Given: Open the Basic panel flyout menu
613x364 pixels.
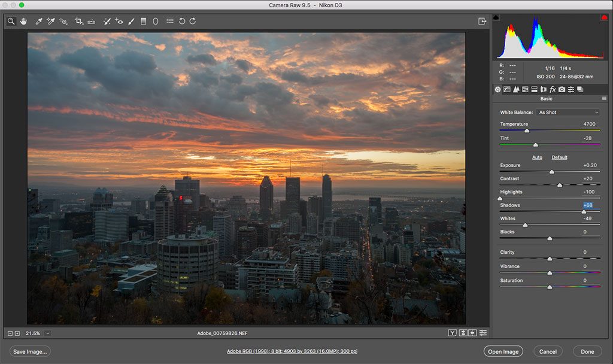Looking at the screenshot, I should (605, 98).
